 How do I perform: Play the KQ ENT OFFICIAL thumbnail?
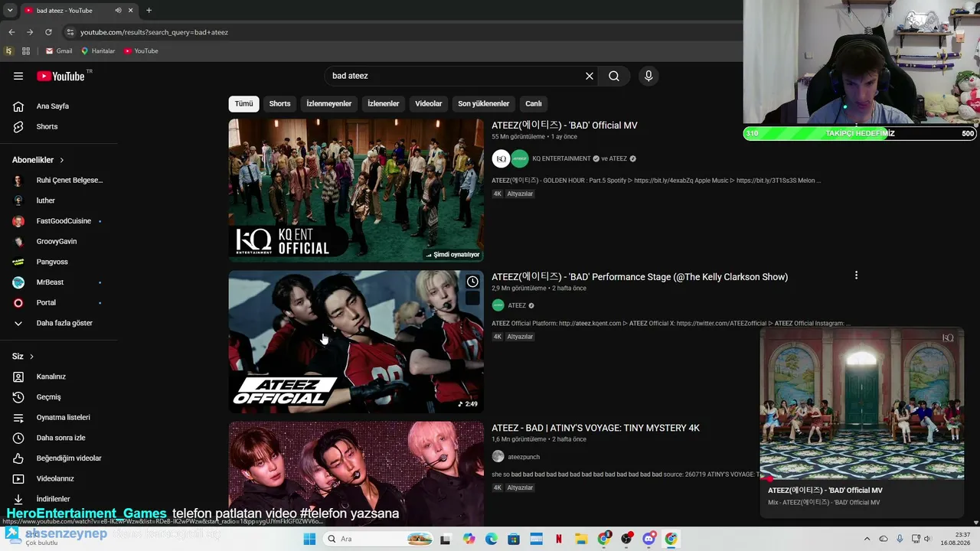click(356, 191)
